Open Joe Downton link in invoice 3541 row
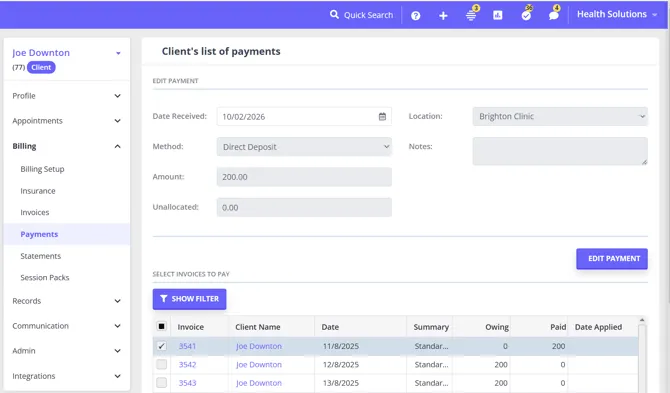This screenshot has width=670, height=393. [x=259, y=346]
